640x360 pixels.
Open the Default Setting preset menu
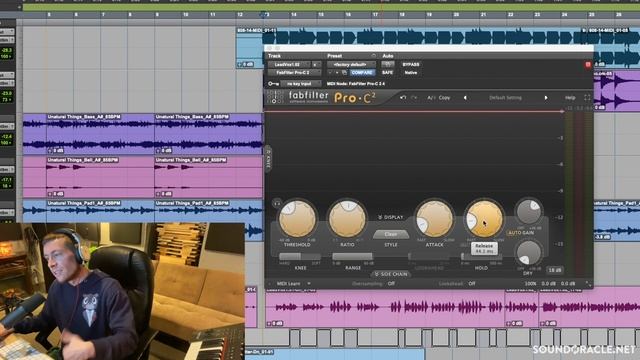505,98
